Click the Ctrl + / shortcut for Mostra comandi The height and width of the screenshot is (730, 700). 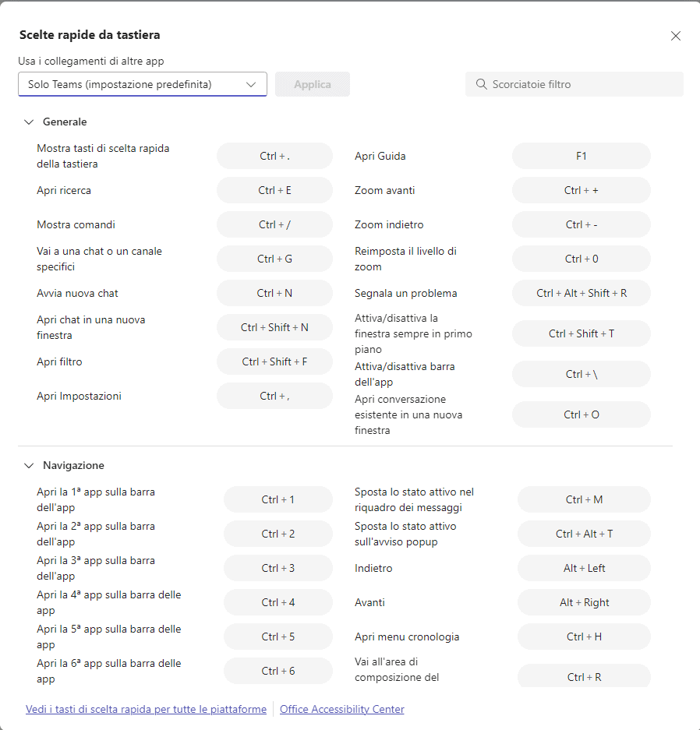point(275,225)
